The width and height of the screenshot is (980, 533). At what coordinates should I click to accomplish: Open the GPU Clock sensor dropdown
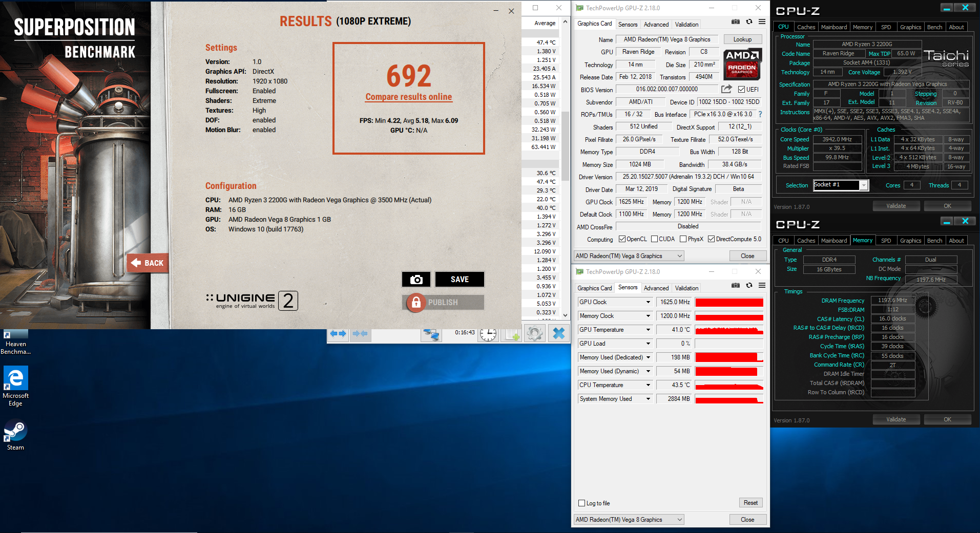click(x=648, y=302)
